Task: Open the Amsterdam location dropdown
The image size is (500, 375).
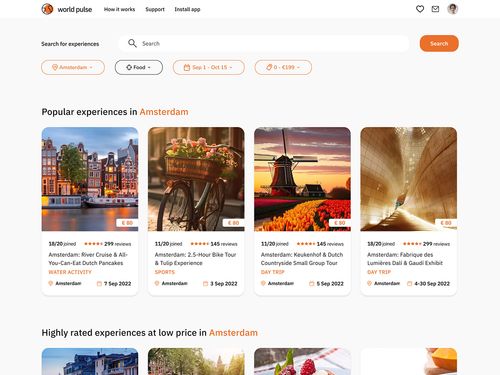Action: 73,67
